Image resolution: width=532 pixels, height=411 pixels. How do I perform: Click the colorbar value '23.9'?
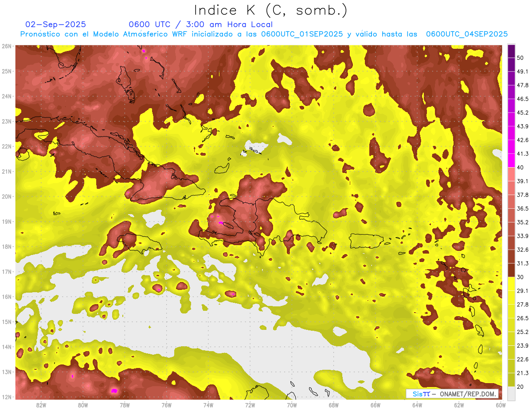click(x=522, y=345)
